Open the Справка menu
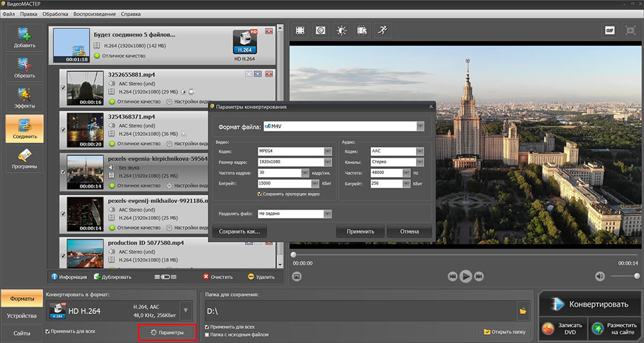Image resolution: width=644 pixels, height=343 pixels. [131, 14]
